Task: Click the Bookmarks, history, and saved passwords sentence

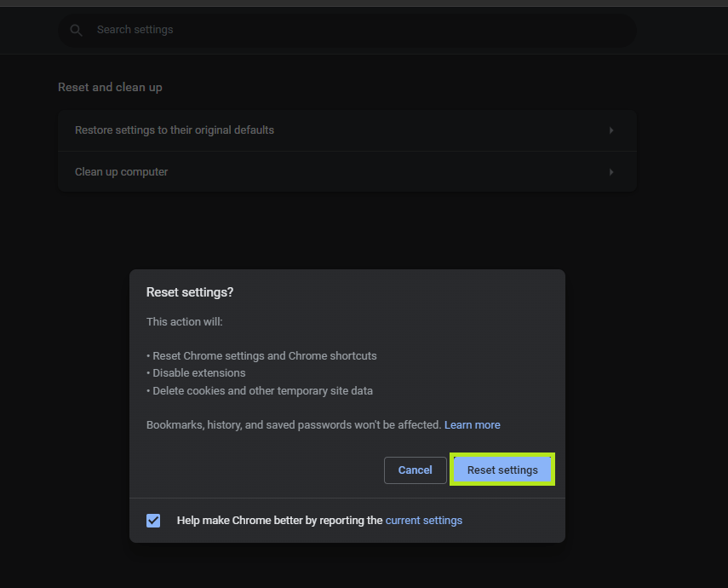Action: 293,424
